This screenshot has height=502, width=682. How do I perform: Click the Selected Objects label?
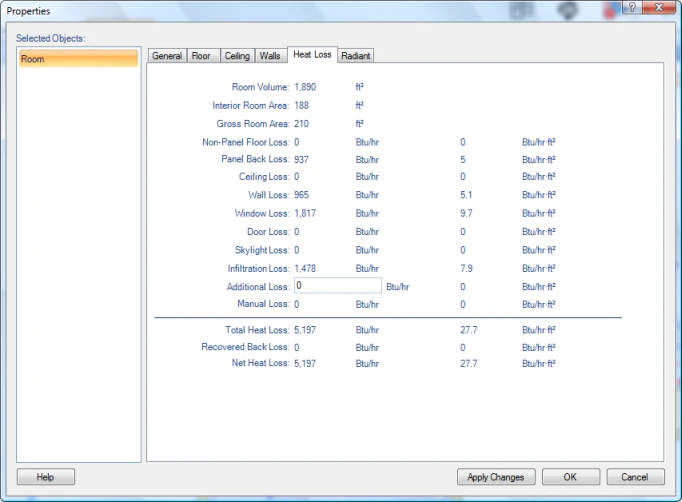click(x=51, y=38)
